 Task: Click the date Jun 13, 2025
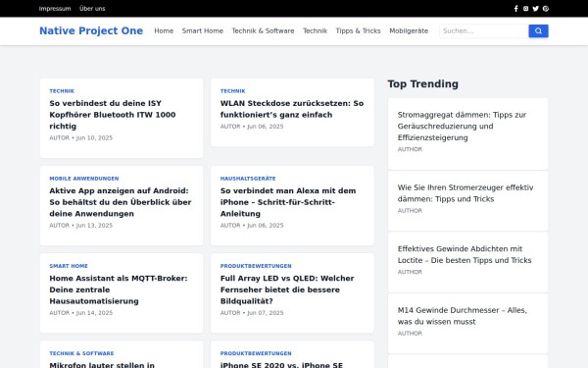(94, 226)
